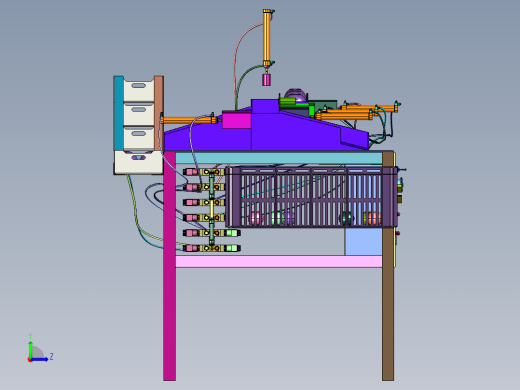Image resolution: width=520 pixels, height=390 pixels.
Task: Click the blue Z axis arrow of the triad
Action: click(x=40, y=359)
